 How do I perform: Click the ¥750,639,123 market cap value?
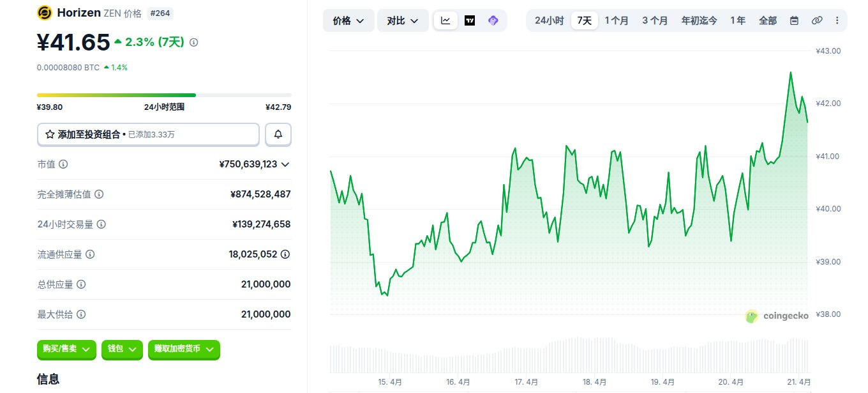point(248,164)
